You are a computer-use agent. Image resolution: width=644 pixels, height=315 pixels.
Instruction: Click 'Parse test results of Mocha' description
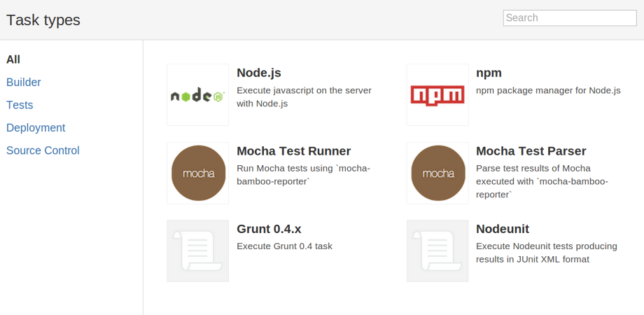pos(542,181)
